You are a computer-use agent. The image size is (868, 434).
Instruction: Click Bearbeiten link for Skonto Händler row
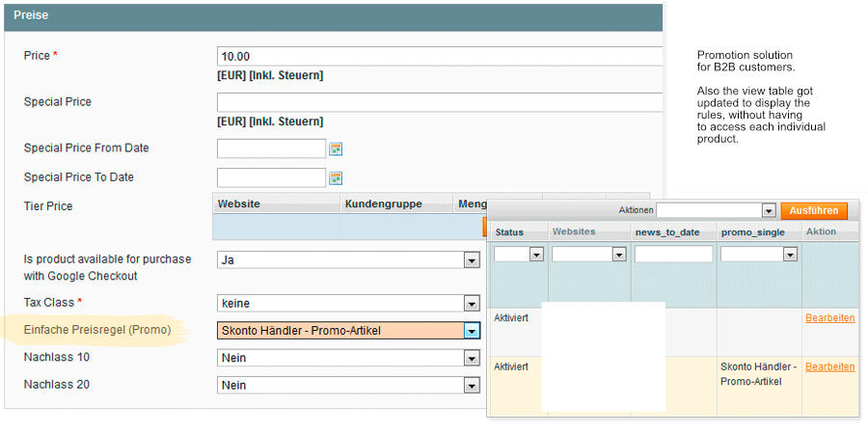click(829, 366)
